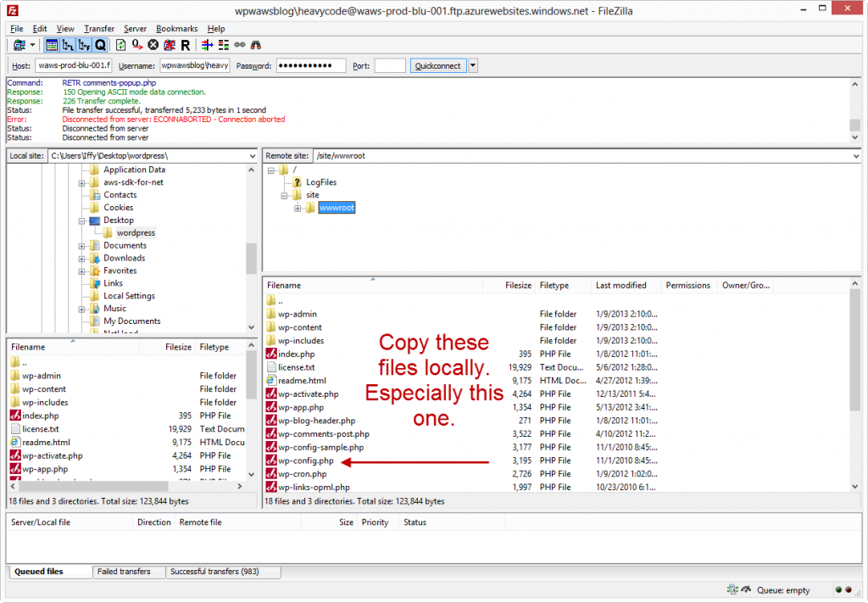Open the Bookmarks menu
Screen dimensions: 868x603
click(176, 29)
